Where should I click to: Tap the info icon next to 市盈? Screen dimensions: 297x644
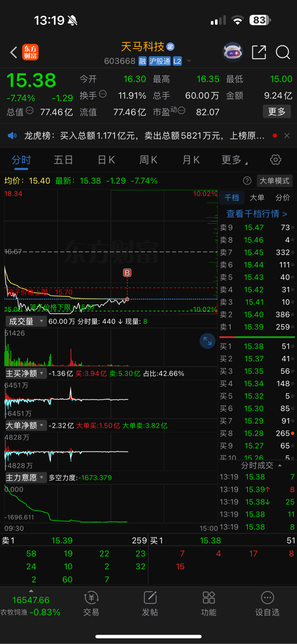point(181,111)
